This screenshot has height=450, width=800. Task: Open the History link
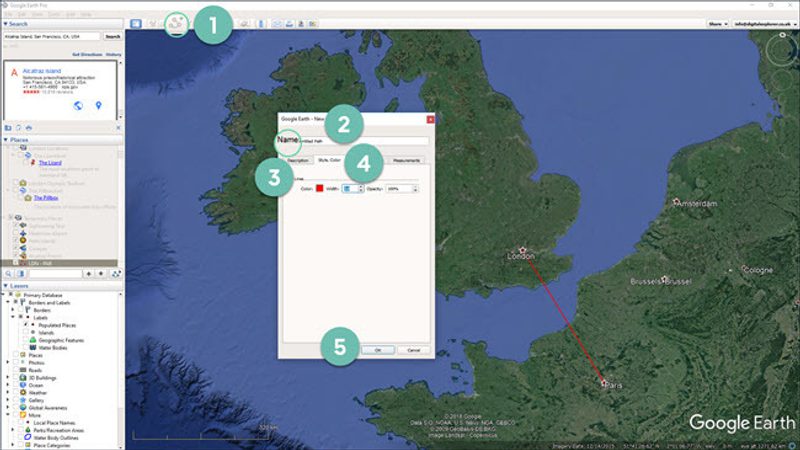click(113, 54)
